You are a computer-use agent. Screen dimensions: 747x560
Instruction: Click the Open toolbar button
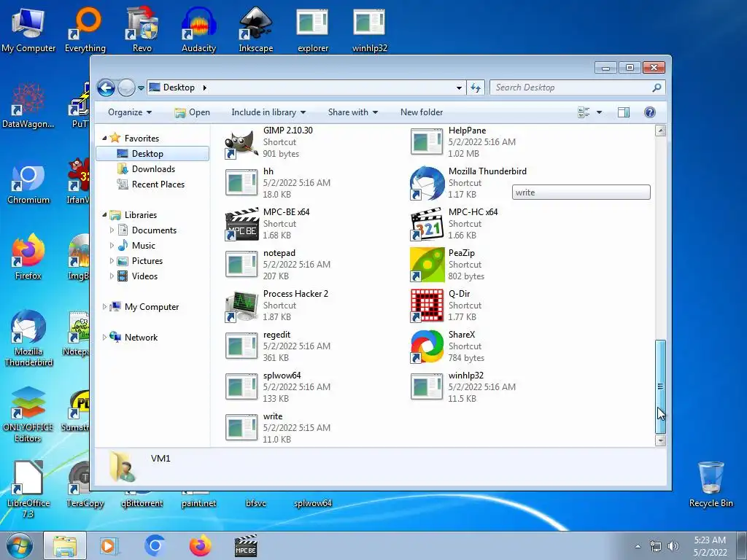192,112
